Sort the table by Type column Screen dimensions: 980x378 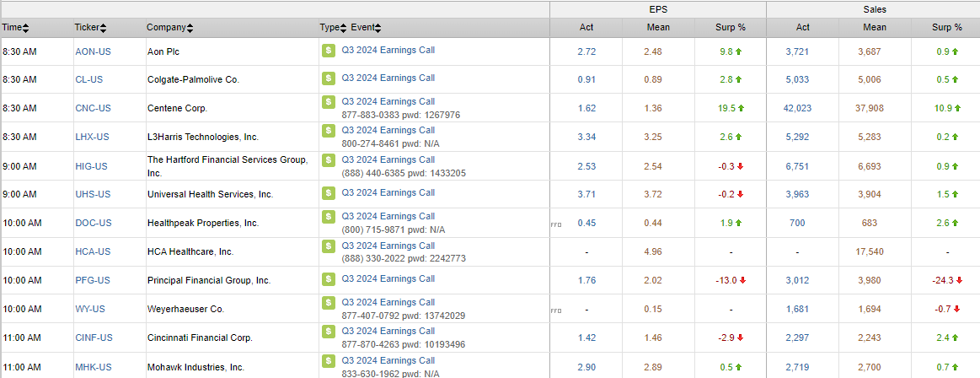[x=333, y=28]
